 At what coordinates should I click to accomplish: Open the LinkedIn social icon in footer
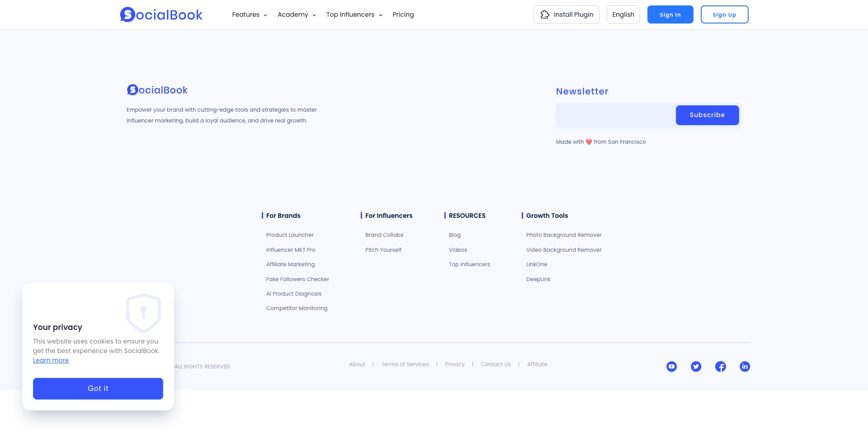(x=745, y=367)
